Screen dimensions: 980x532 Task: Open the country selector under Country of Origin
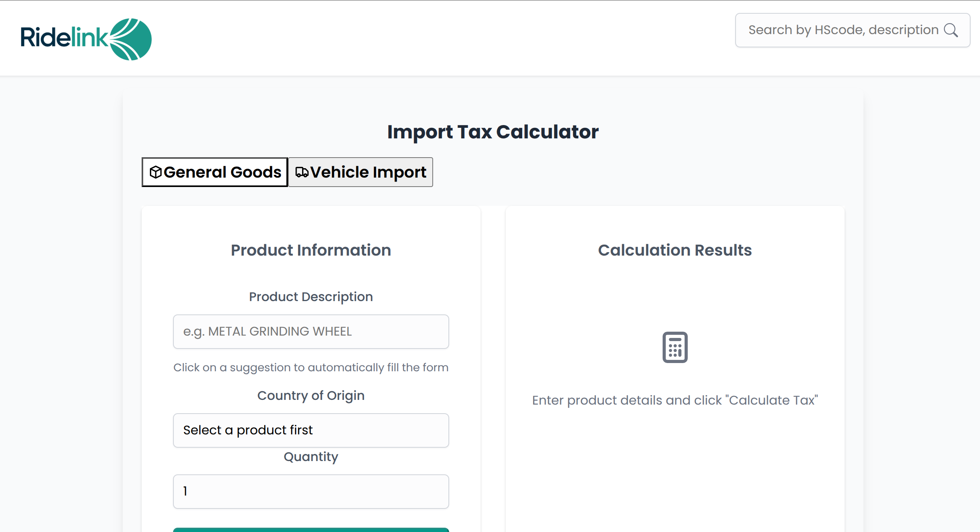[x=311, y=430]
